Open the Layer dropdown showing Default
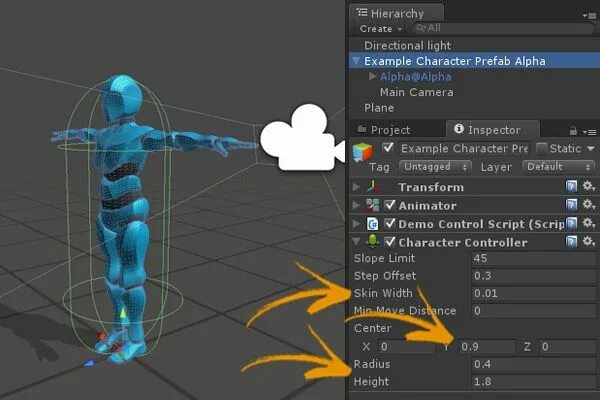Viewport: 600px width, 400px height. 558,167
